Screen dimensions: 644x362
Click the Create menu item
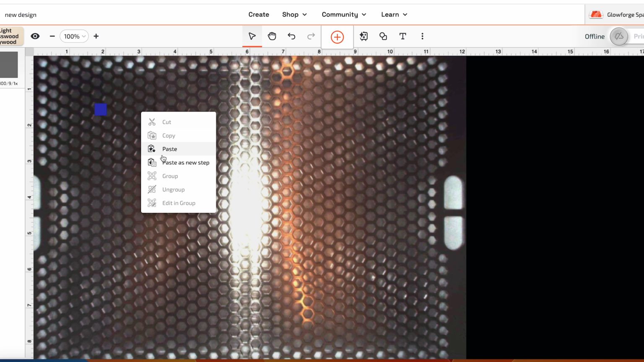259,14
